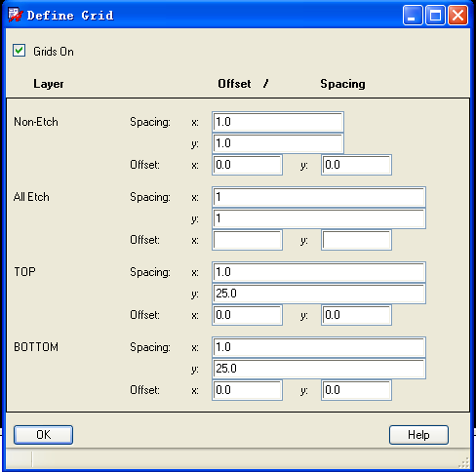Screen dimensions: 476x472
Task: Select the All Etch spacing y field
Action: tap(319, 218)
